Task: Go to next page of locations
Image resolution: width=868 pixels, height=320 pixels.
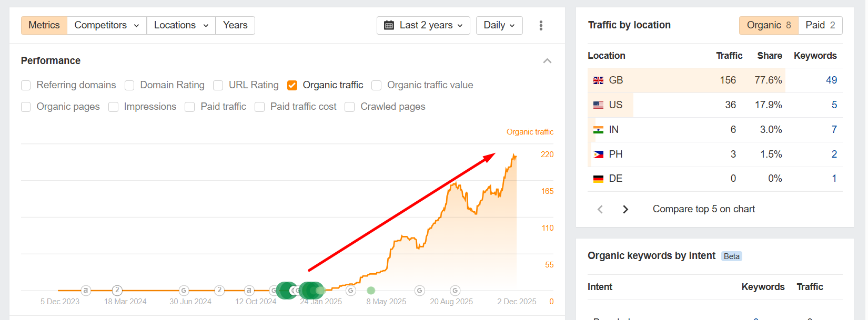Action: click(x=625, y=209)
